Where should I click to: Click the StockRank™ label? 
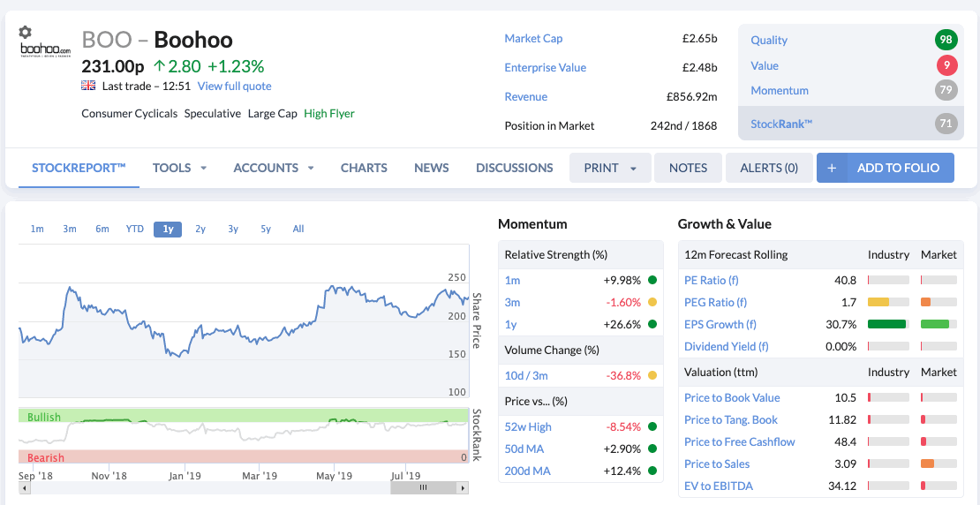pos(781,124)
